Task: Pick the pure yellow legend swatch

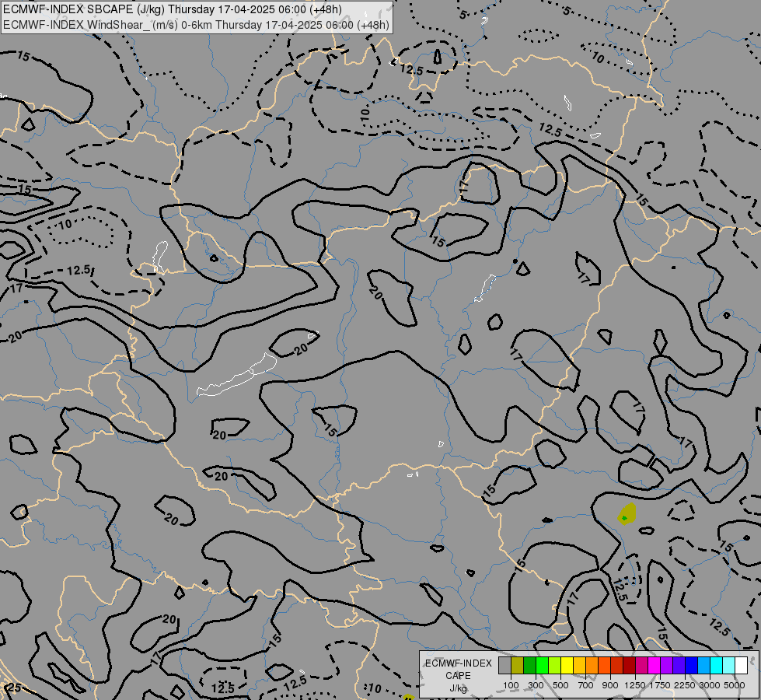Action: [x=567, y=665]
